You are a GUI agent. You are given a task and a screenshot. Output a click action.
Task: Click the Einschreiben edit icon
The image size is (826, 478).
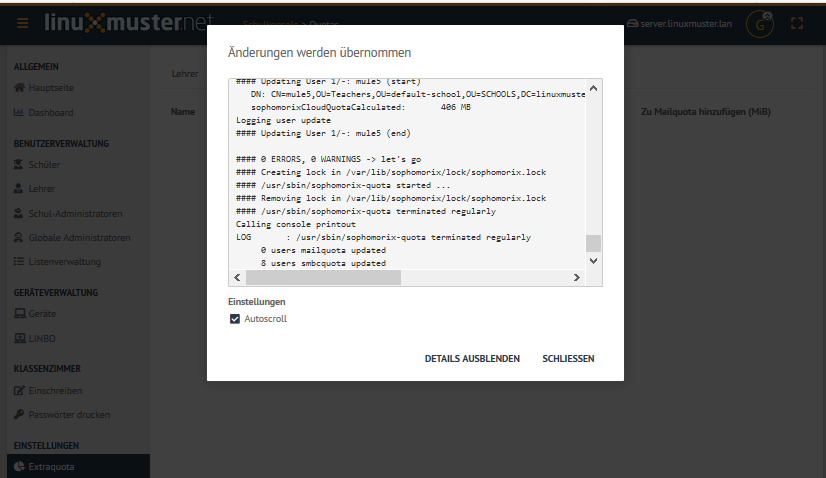click(19, 391)
